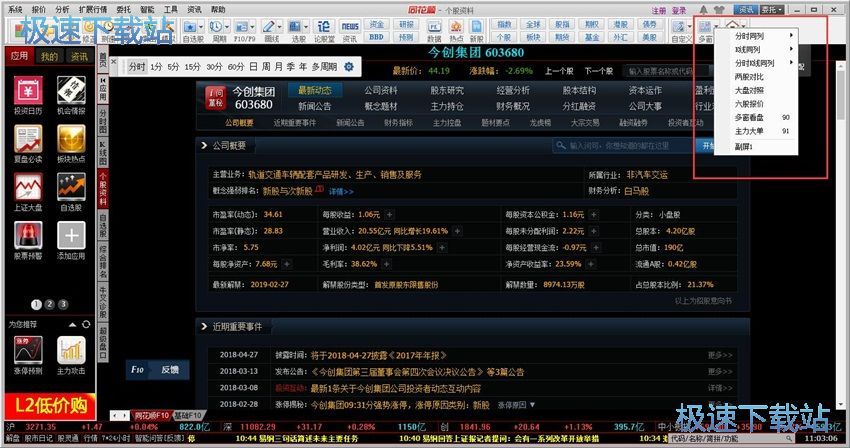Click the 下一个股 button

598,71
